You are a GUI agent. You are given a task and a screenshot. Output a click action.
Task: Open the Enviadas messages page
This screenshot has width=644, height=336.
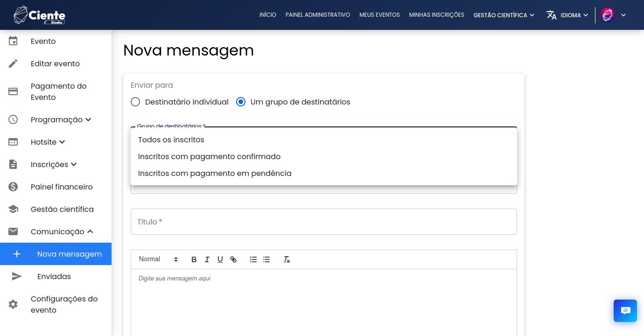(x=54, y=277)
